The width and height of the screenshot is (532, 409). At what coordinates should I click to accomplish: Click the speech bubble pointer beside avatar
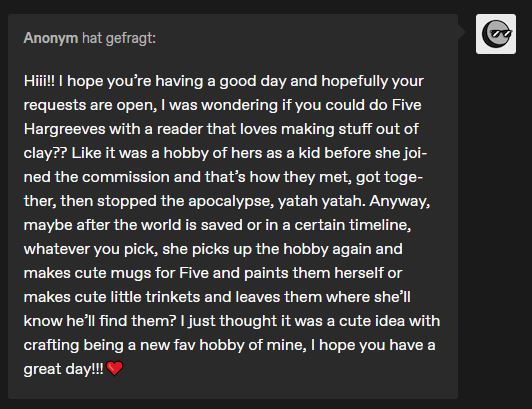tap(461, 32)
